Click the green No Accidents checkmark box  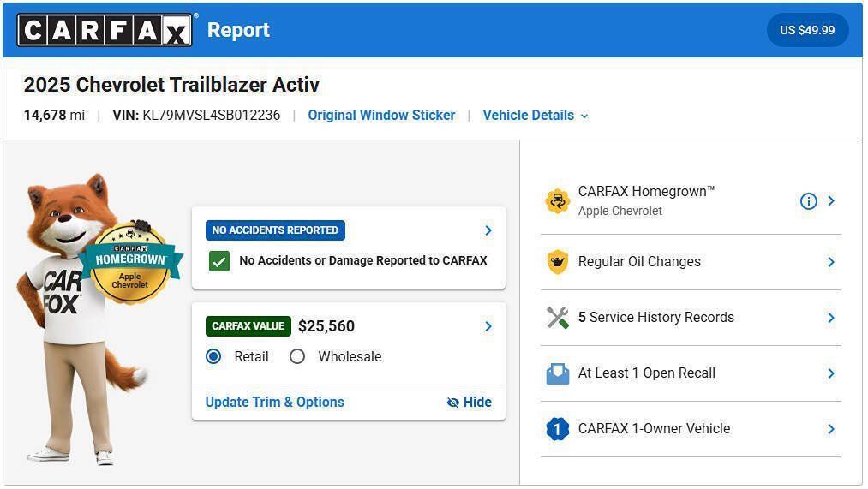point(219,261)
